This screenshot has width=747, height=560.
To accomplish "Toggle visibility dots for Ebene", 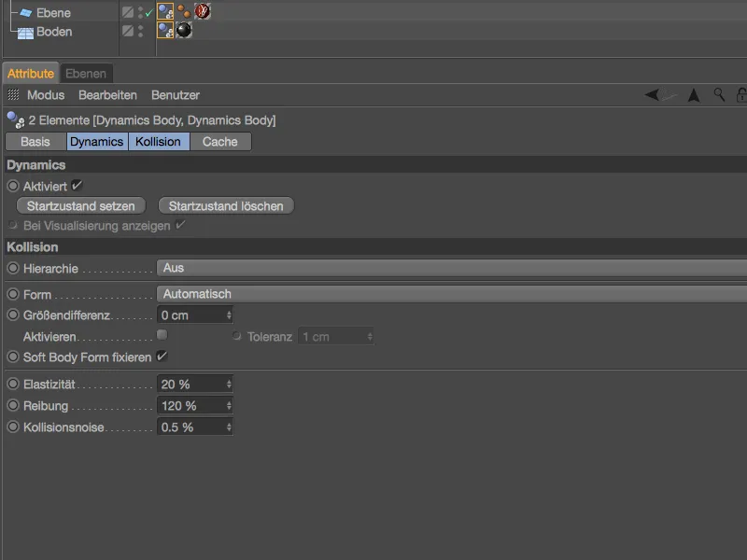I will [141, 12].
